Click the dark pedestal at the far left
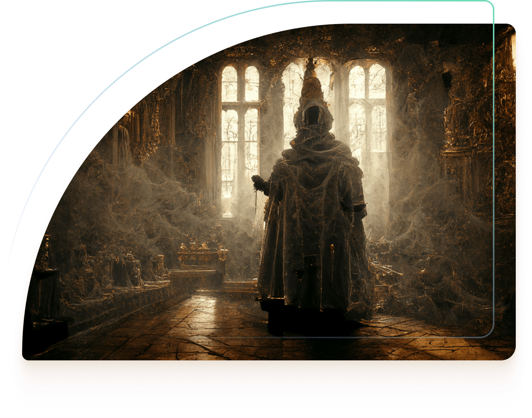This screenshot has width=532, height=418. (x=46, y=295)
